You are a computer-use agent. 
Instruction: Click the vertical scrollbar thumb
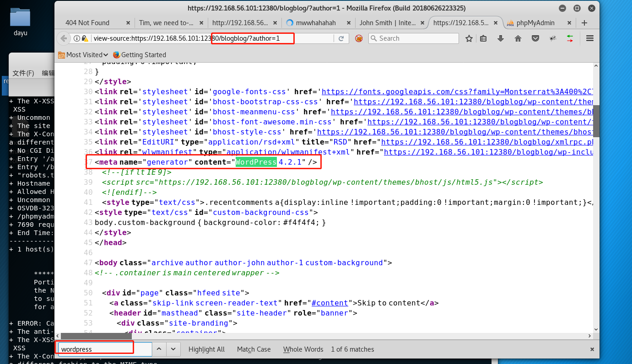pyautogui.click(x=596, y=121)
